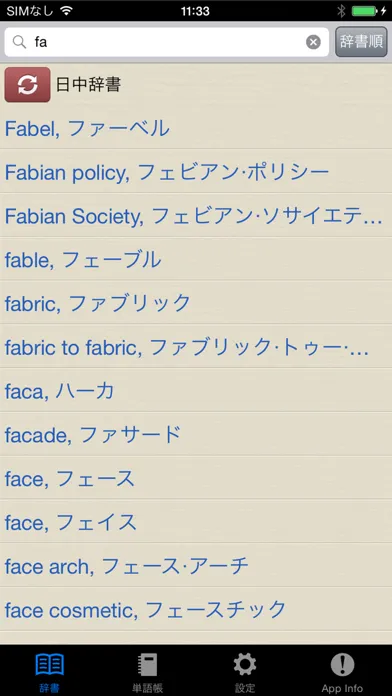Select the 'Fabian policy' entry
This screenshot has height=696, width=392.
[196, 171]
